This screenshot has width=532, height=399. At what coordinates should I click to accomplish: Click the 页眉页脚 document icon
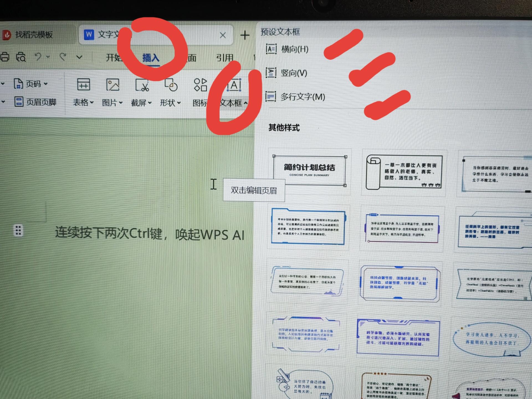[19, 102]
